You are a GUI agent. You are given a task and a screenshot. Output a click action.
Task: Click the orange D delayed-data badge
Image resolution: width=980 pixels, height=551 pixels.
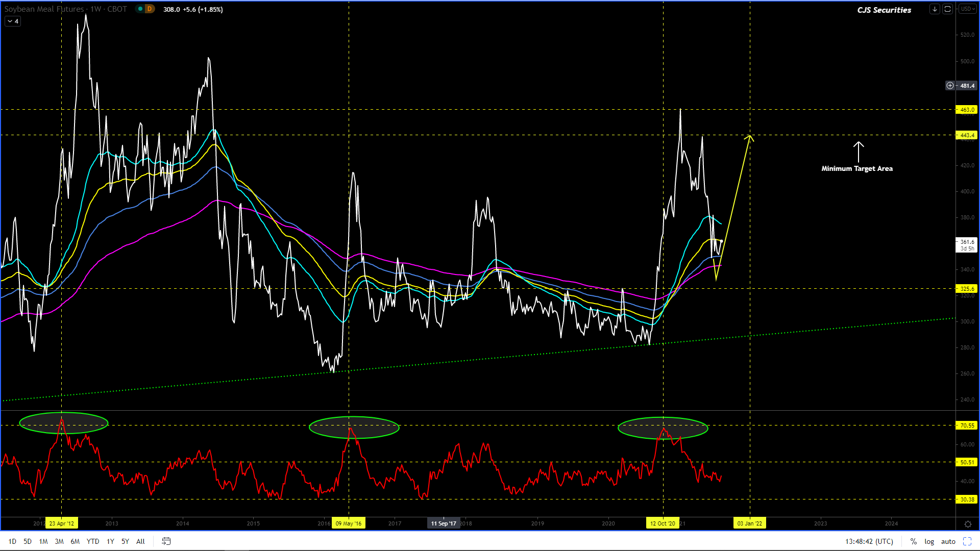coord(150,9)
